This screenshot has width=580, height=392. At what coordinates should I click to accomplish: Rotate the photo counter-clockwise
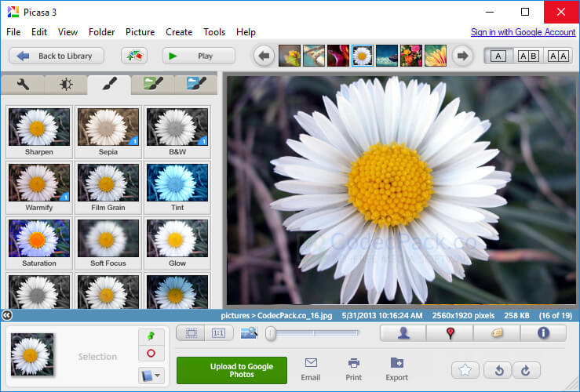[498, 370]
